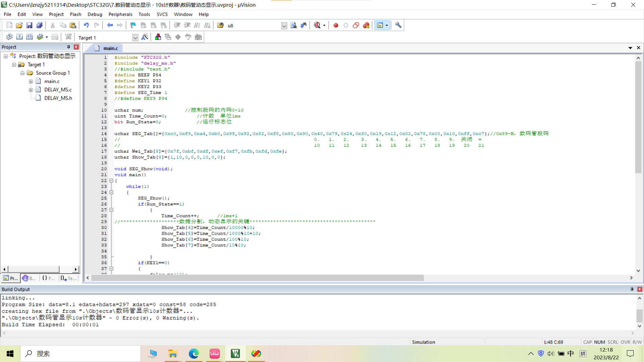
Task: Expand main.c dependencies
Action: 31,81
